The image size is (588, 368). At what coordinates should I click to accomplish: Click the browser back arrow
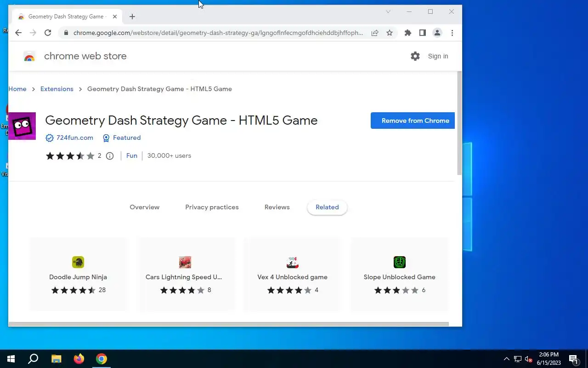[x=18, y=33]
